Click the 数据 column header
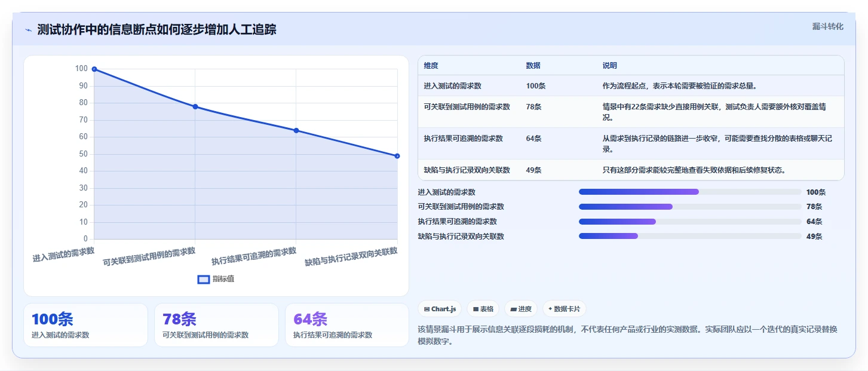This screenshot has width=868, height=371. (x=533, y=66)
